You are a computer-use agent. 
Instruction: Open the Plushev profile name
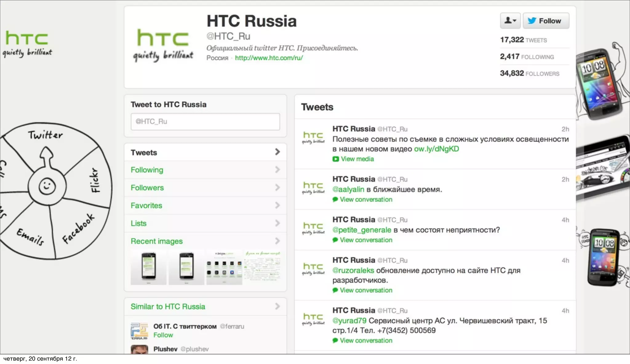point(165,349)
